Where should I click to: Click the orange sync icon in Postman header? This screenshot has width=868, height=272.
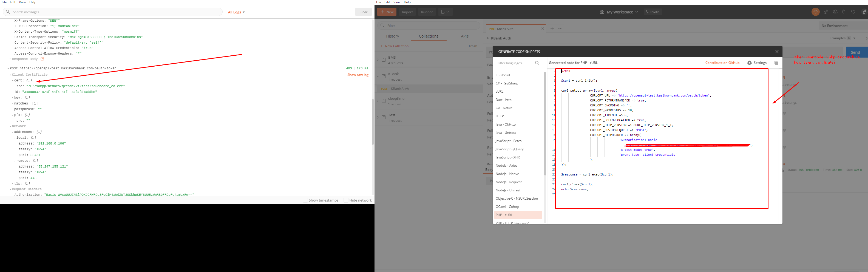[815, 12]
